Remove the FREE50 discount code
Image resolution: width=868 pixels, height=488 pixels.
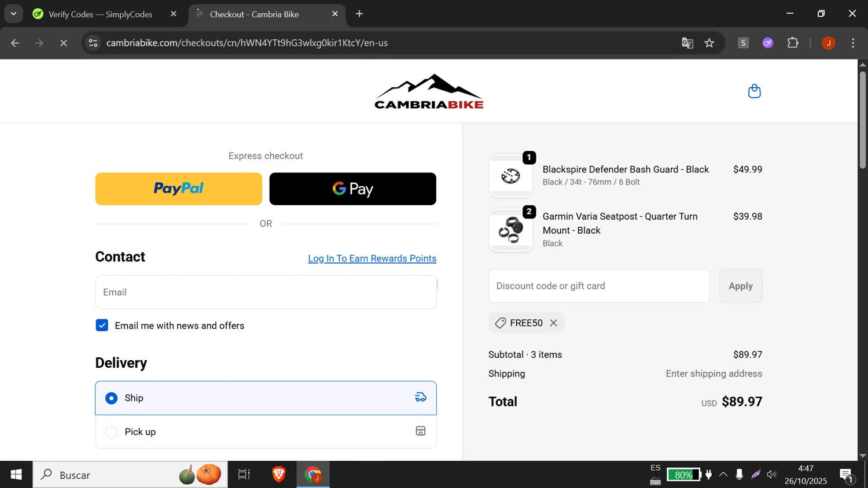(x=553, y=323)
